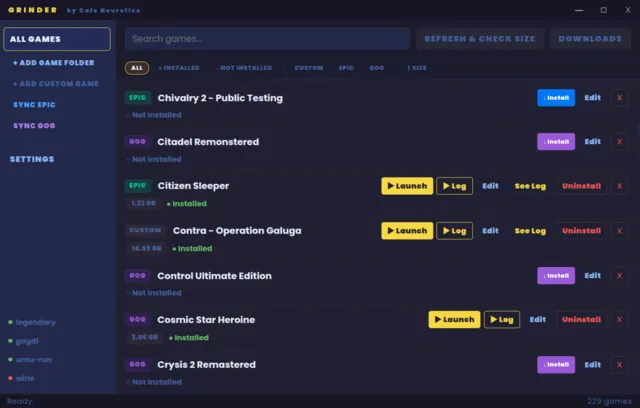Click the Ready status text
Image resolution: width=640 pixels, height=408 pixels.
click(20, 401)
